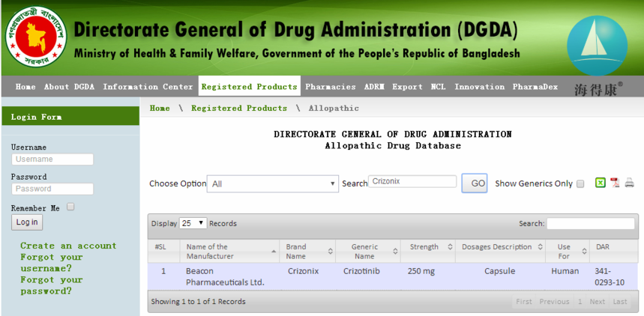Screen dimensions: 644x316
Task: Sort by Name of the Manufacturer arrow
Action: point(274,251)
